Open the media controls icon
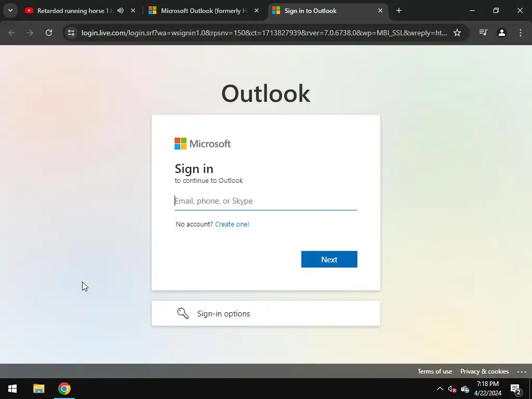 (x=483, y=33)
